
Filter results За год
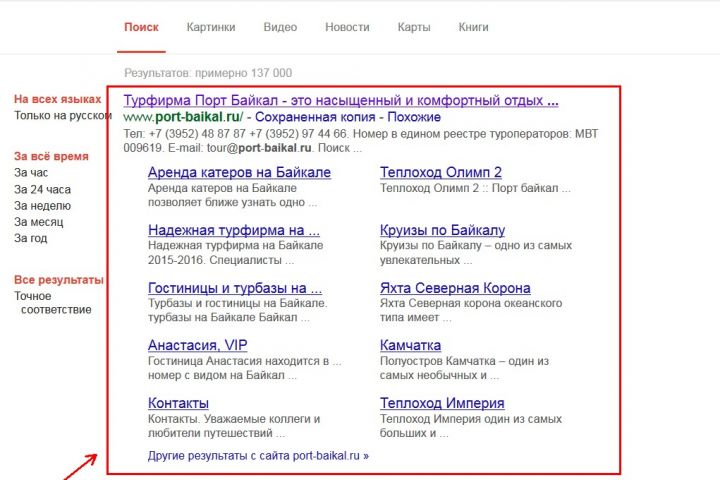pyautogui.click(x=30, y=238)
